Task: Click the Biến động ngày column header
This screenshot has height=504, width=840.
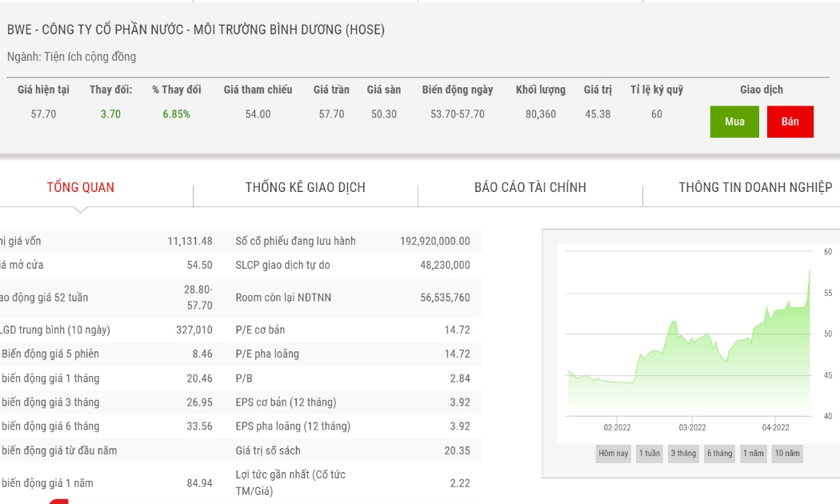Action: click(x=458, y=90)
